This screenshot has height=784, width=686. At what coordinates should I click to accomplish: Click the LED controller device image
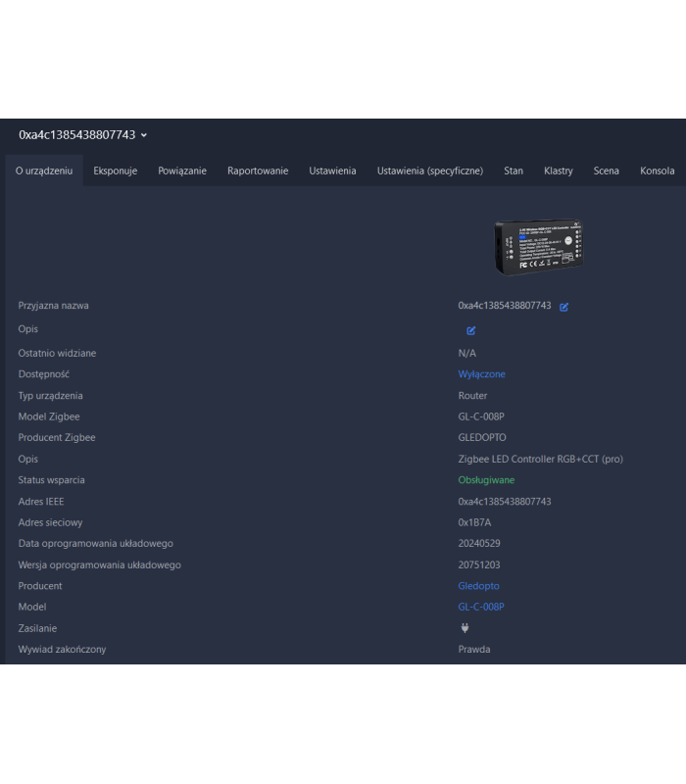click(x=541, y=246)
